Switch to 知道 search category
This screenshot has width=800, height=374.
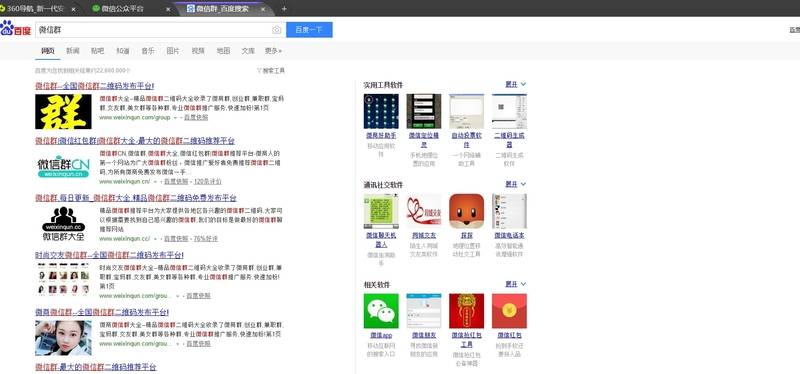[122, 51]
